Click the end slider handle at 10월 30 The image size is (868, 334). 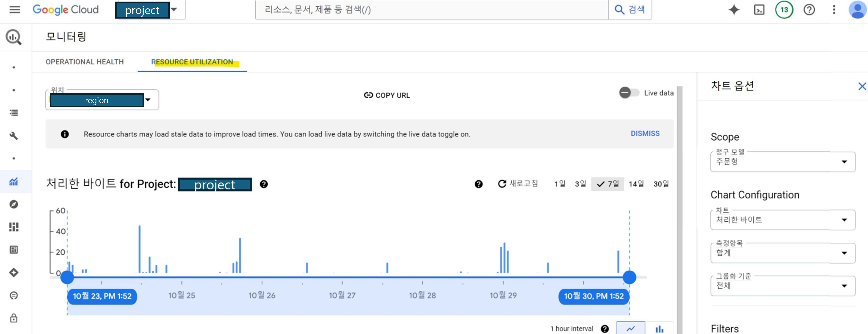tap(629, 277)
